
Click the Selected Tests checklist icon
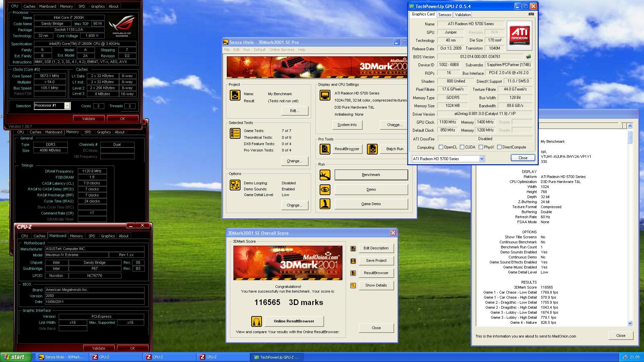235,133
